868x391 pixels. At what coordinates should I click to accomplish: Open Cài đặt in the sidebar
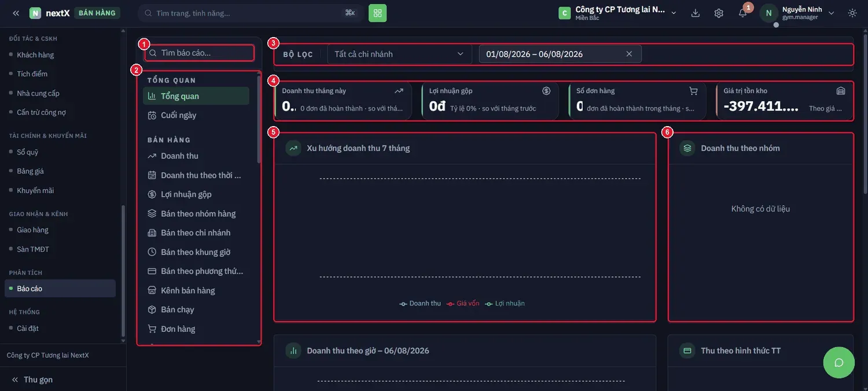[60, 329]
